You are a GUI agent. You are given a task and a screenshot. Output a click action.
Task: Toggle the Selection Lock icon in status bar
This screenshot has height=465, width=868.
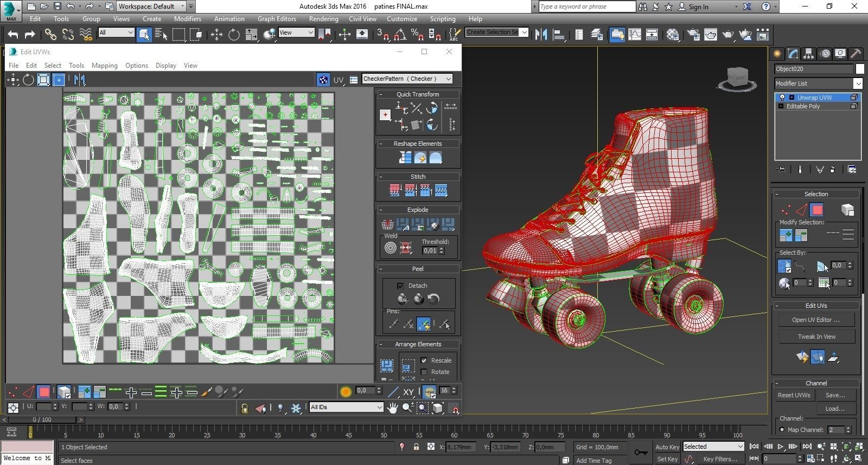(416, 447)
